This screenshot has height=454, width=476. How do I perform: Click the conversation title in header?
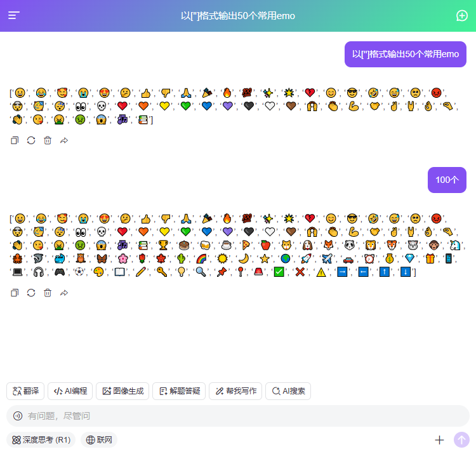[238, 16]
